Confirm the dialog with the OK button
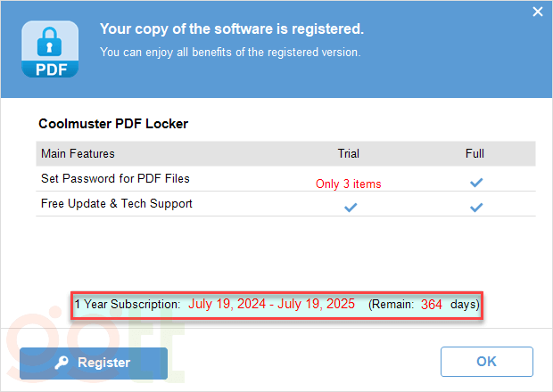The image size is (553, 392). click(x=486, y=363)
